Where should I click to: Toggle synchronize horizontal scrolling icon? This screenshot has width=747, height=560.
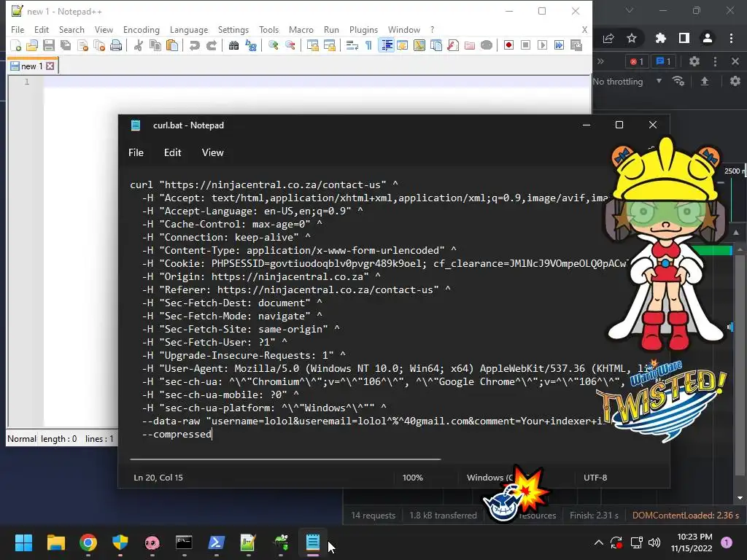(x=330, y=45)
